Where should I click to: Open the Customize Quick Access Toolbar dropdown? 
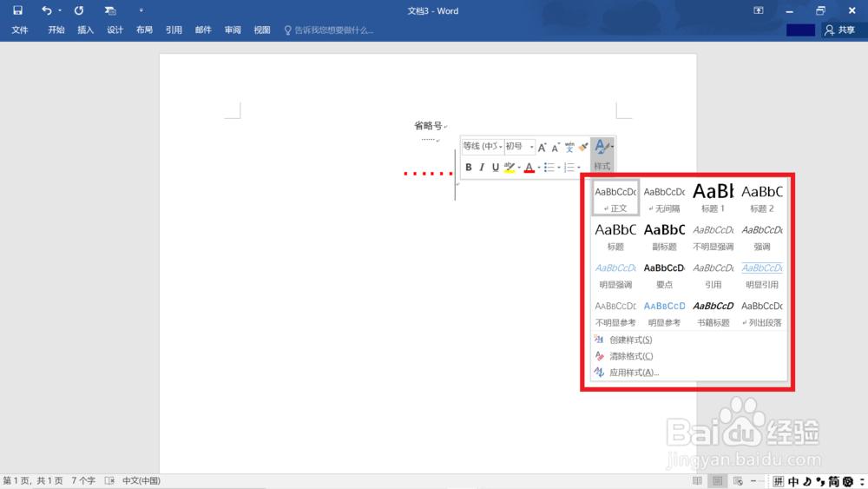click(x=141, y=10)
